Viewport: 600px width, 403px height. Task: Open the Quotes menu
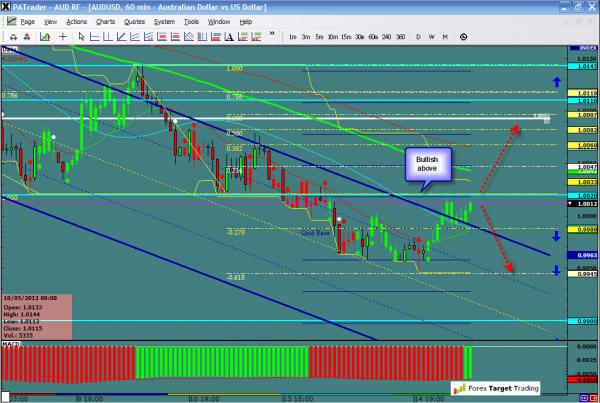(134, 21)
